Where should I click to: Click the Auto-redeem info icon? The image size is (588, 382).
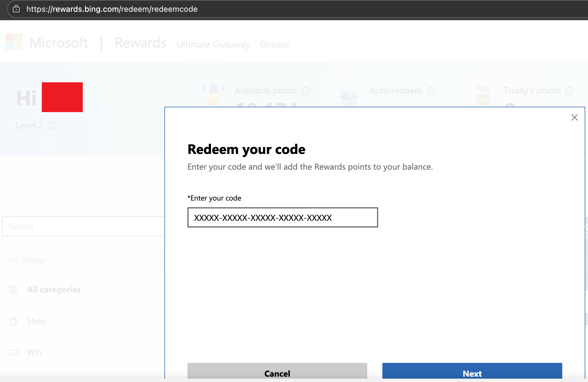click(431, 91)
